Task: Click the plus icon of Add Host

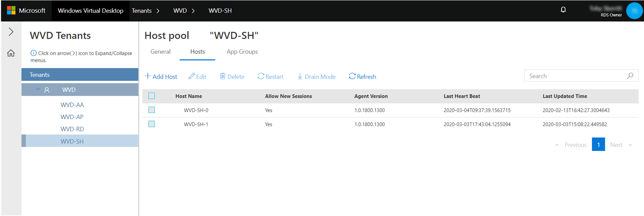Action: point(148,76)
